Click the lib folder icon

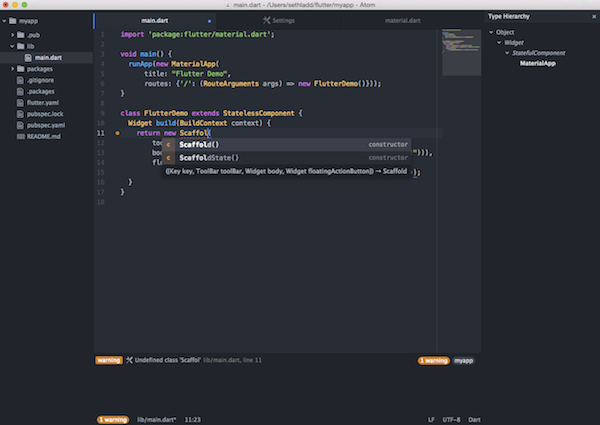pyautogui.click(x=21, y=46)
